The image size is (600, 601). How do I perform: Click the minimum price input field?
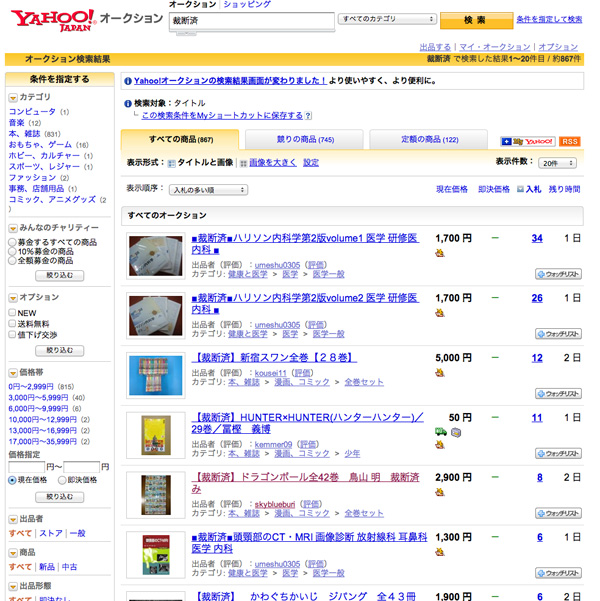click(26, 467)
